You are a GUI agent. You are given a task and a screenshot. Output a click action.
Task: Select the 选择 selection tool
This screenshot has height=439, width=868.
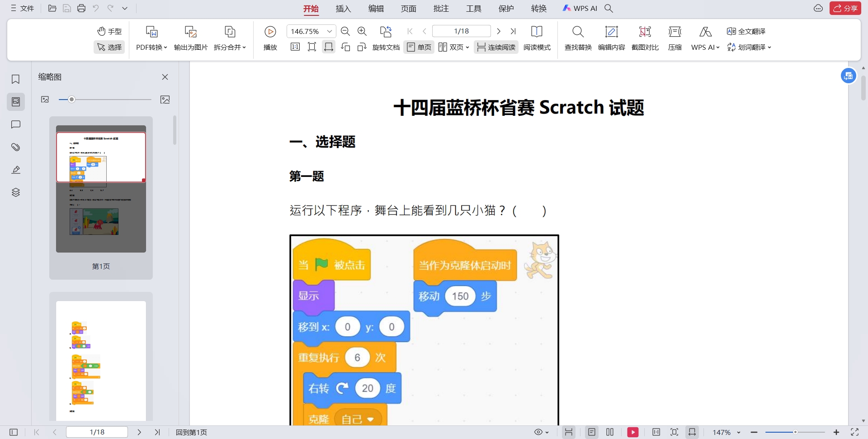click(x=109, y=47)
